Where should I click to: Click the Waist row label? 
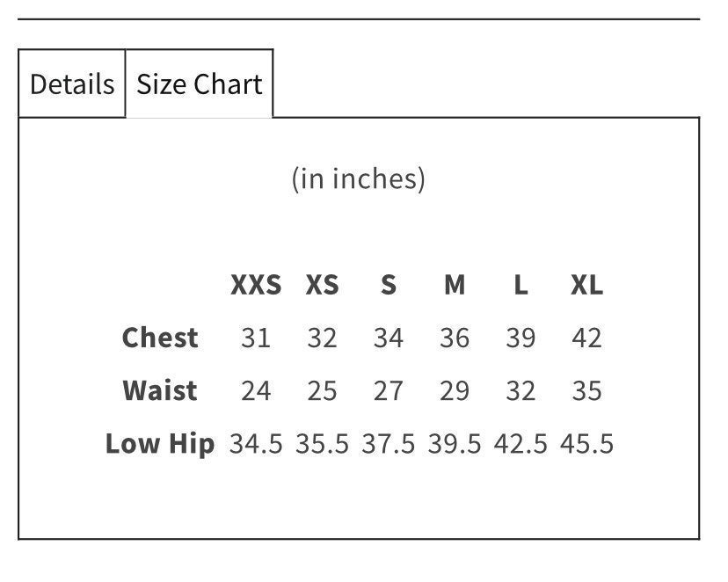160,390
